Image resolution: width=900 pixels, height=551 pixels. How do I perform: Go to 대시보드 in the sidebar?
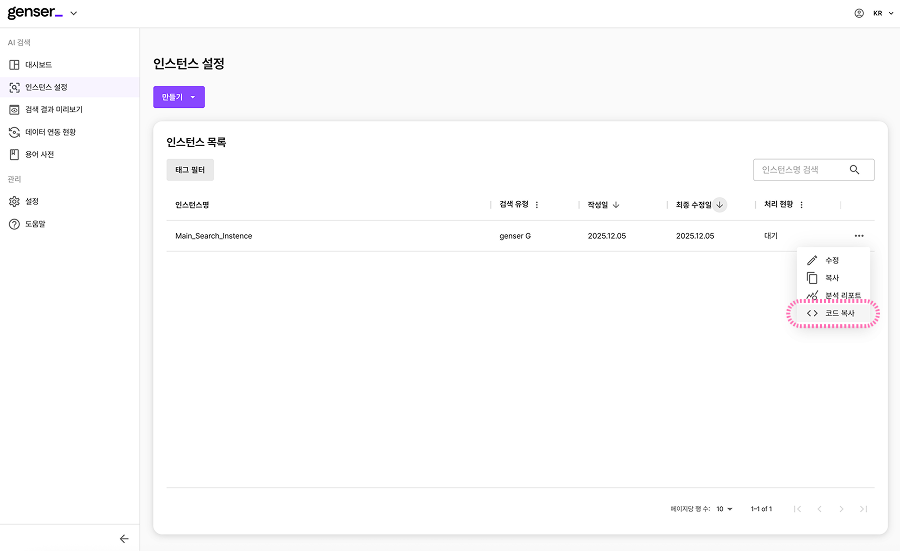[x=38, y=65]
